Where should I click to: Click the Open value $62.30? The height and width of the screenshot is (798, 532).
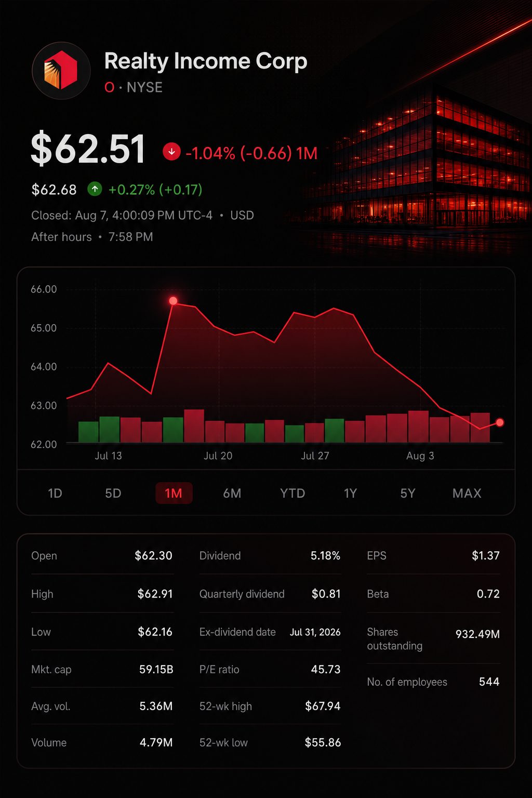[x=153, y=555]
